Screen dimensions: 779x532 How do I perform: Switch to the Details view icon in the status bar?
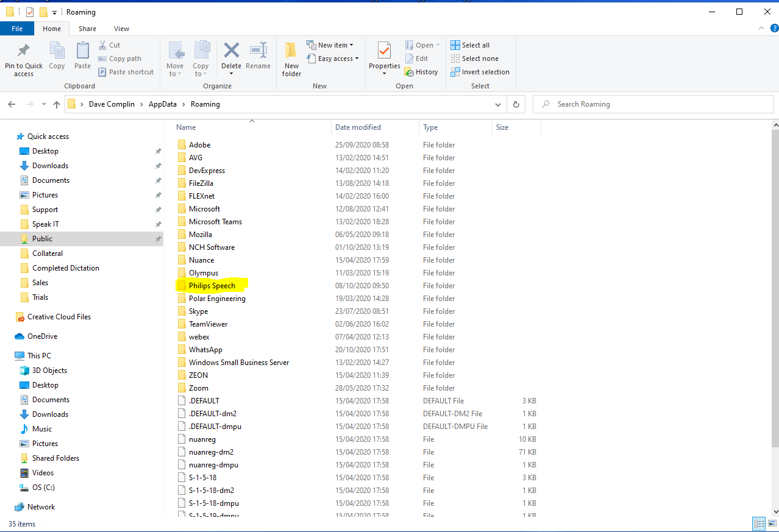(759, 523)
